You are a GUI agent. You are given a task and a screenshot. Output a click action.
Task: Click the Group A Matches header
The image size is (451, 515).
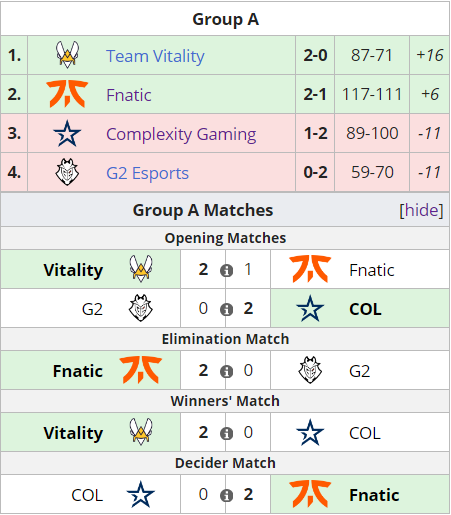(x=203, y=210)
